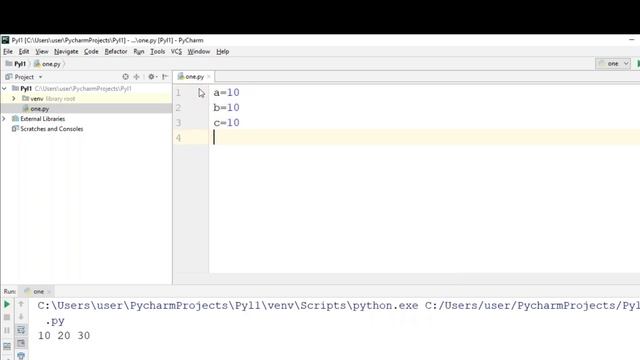
Task: Click the Project tool window title
Action: click(x=24, y=77)
